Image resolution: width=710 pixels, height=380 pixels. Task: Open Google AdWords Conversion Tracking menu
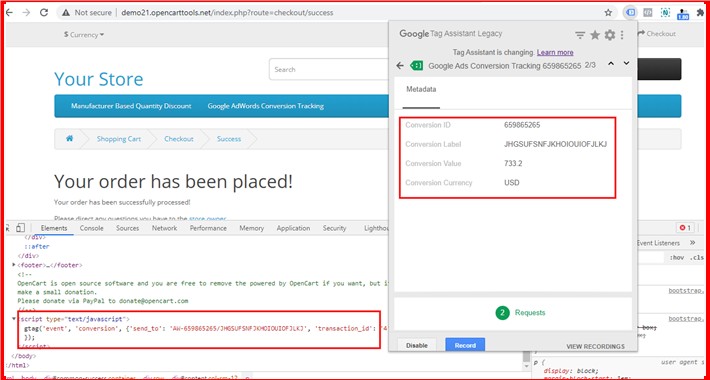[x=266, y=106]
